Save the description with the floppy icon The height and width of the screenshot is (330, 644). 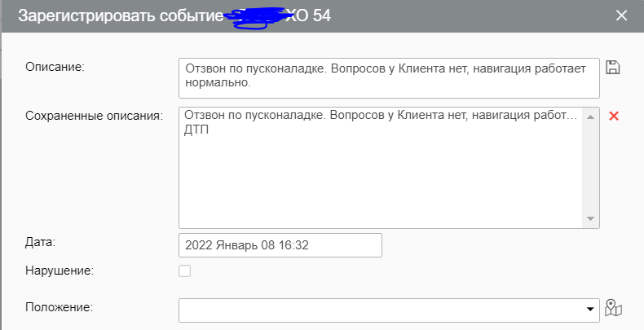click(614, 67)
